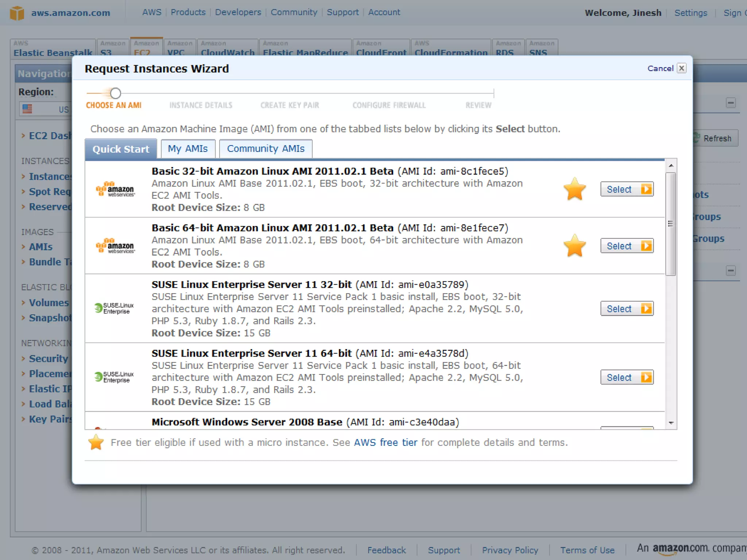Open the Community AMIs tab

tap(266, 149)
